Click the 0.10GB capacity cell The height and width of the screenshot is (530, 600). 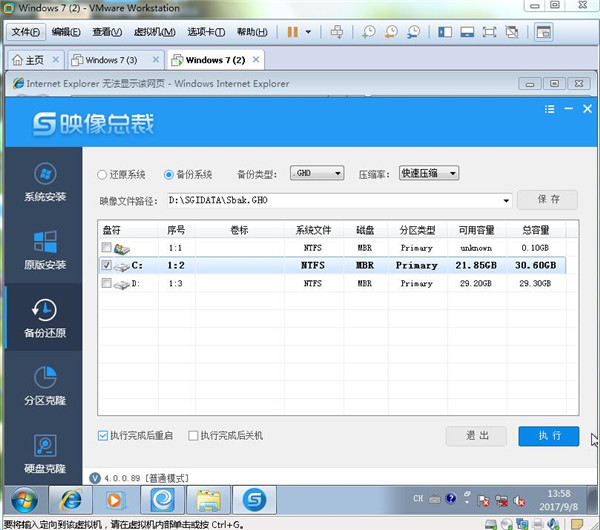coord(535,248)
